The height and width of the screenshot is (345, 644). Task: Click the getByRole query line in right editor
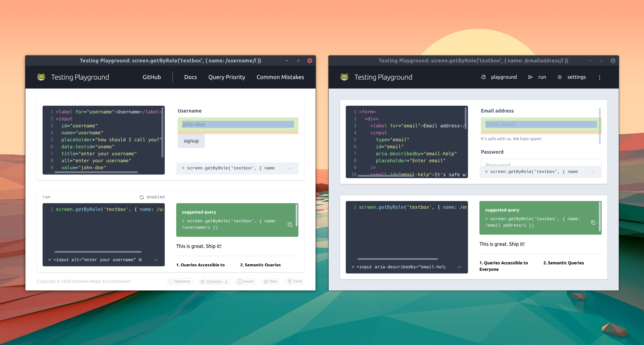coord(413,207)
